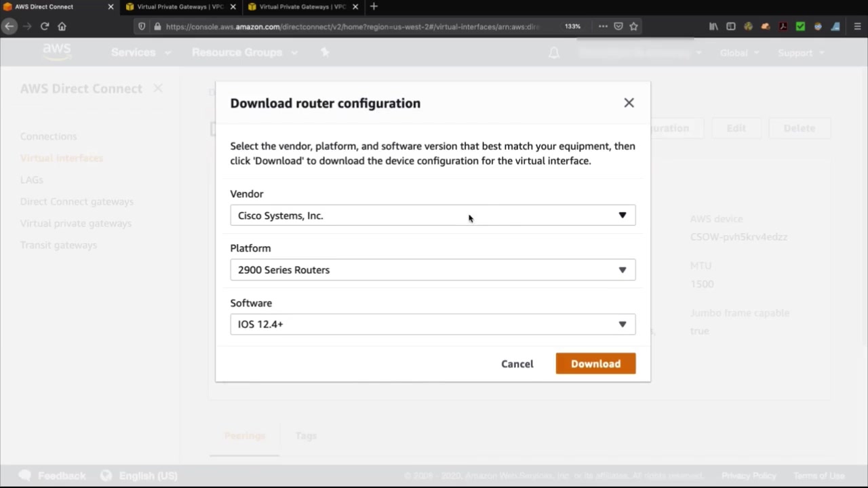Screen dimensions: 868x488
Task: Expand the Platform dropdown with 2900 Series Routers
Action: pos(433,270)
